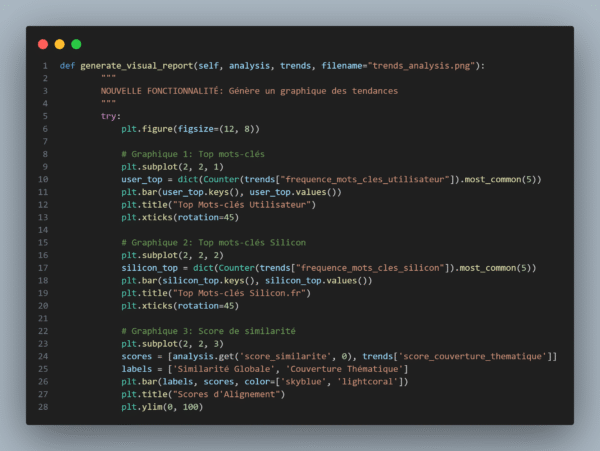Click the "trends_analysis.png" filename string
The width and height of the screenshot is (600, 451).
pos(423,66)
